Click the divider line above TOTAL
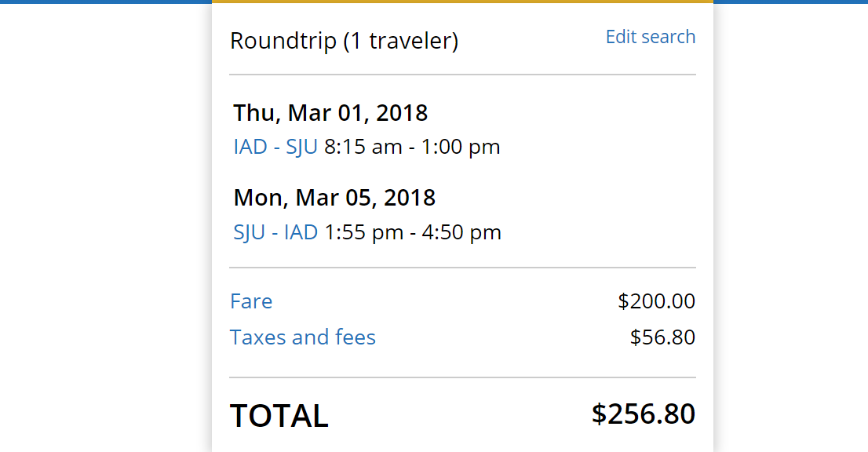This screenshot has height=452, width=868. (462, 377)
